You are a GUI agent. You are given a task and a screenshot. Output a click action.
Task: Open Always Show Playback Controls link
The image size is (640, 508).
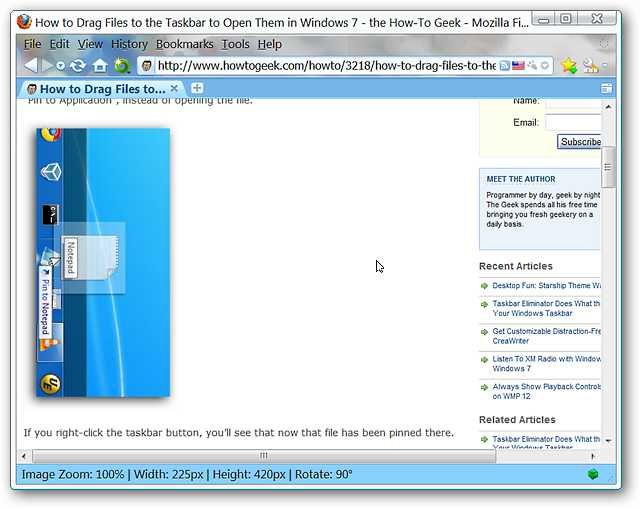coord(546,391)
